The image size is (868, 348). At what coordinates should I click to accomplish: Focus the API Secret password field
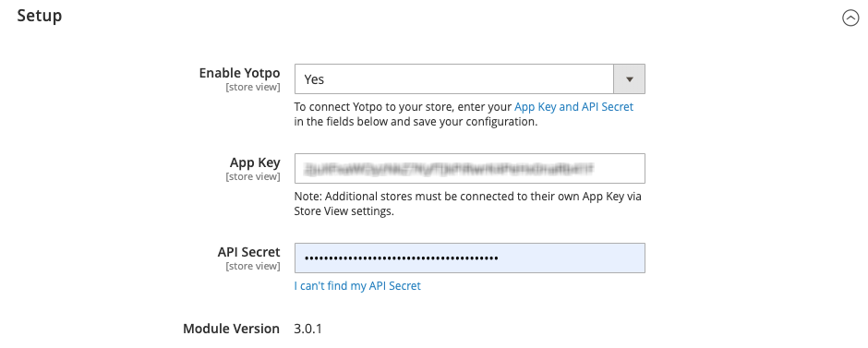pos(469,258)
